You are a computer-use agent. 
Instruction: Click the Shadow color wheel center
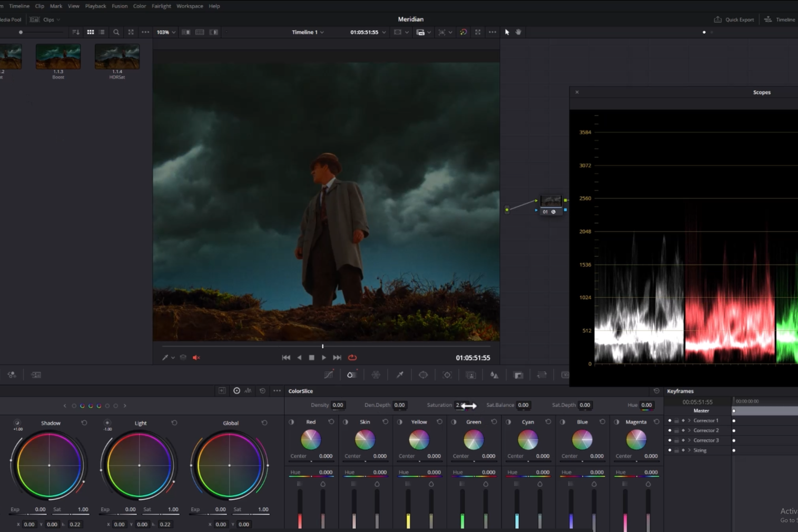49,465
